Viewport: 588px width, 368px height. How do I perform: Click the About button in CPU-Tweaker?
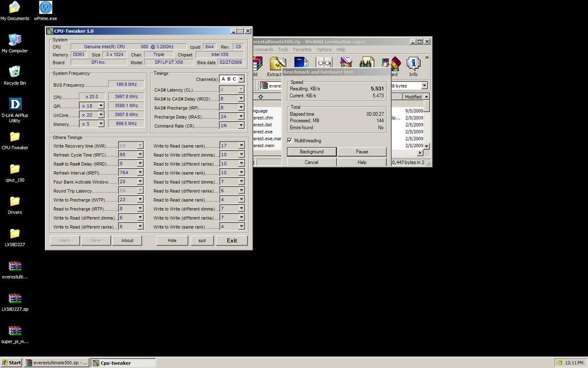point(127,240)
